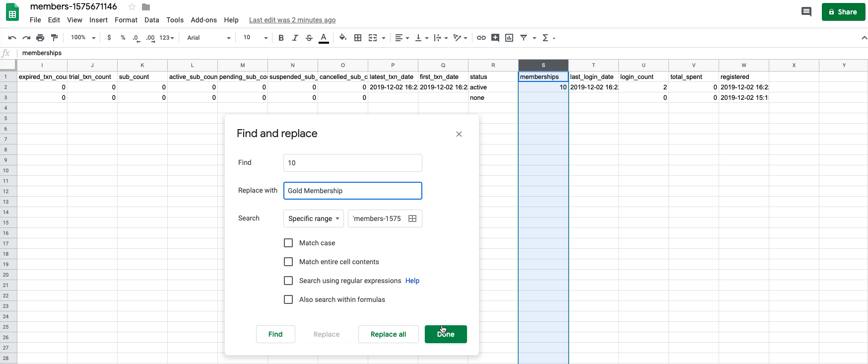
Task: Click the select data range grid icon
Action: (x=412, y=218)
